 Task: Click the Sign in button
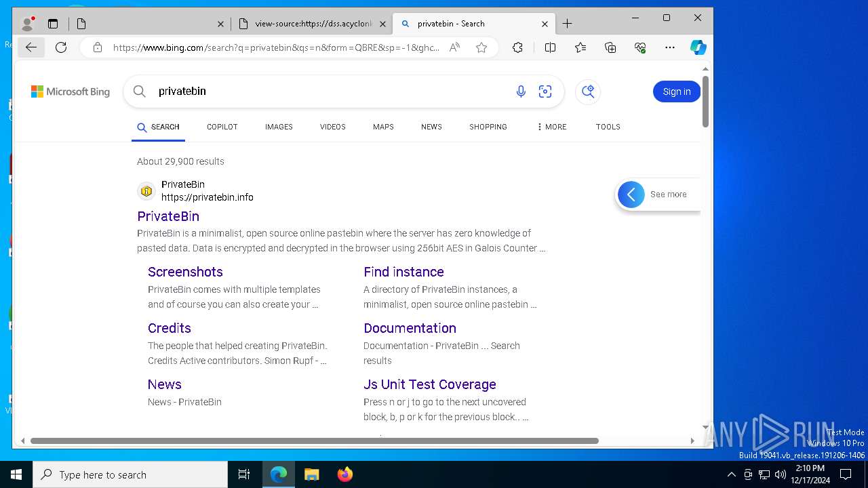pyautogui.click(x=677, y=91)
